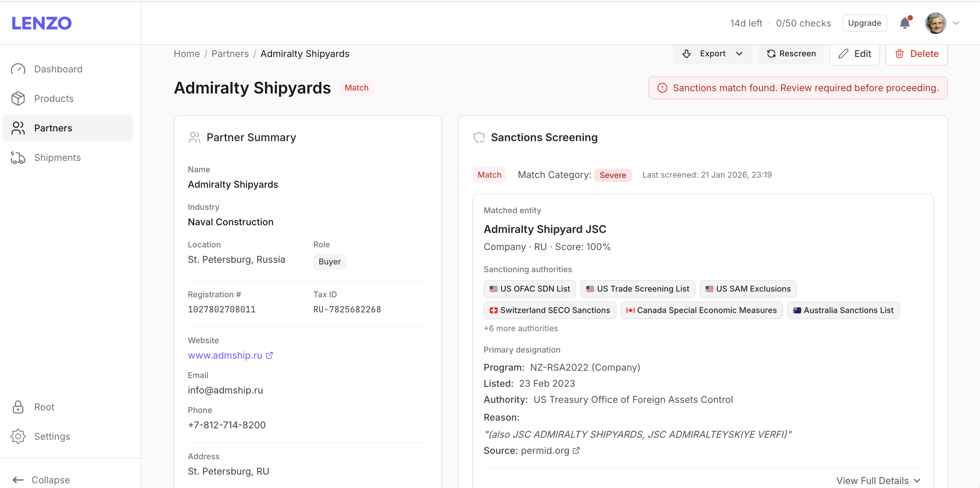Viewport: 980px width, 488px height.
Task: Open the Shipments section via truck icon
Action: point(17,157)
